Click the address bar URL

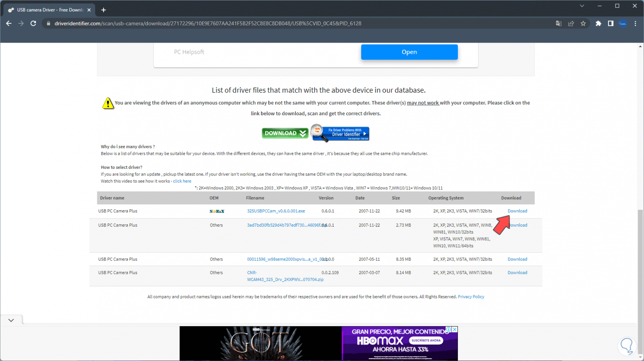pyautogui.click(x=208, y=23)
